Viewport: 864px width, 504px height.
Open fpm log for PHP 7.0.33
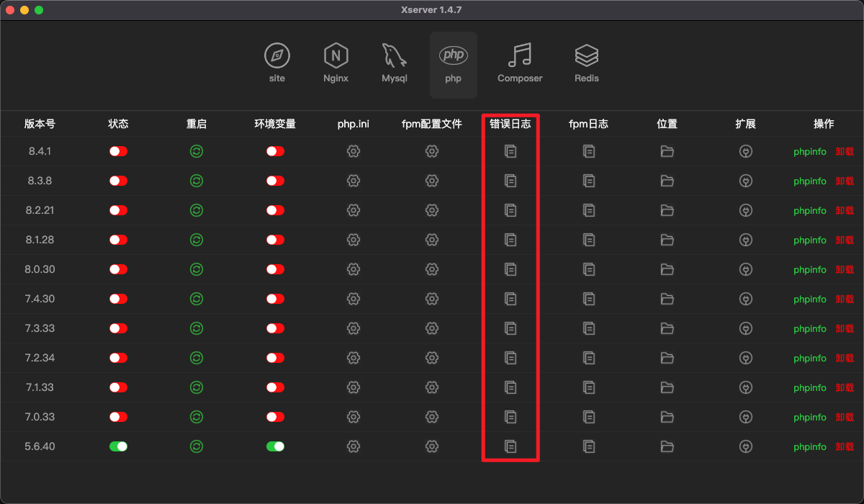tap(589, 417)
